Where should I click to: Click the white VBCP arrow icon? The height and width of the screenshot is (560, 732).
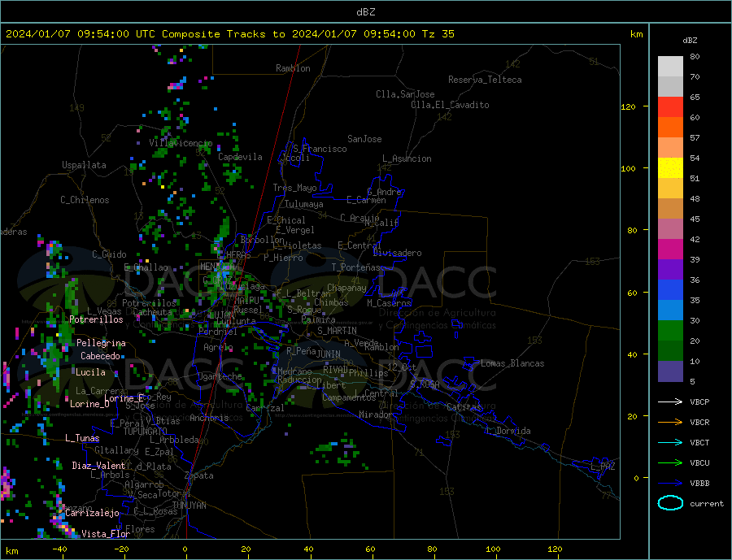670,402
